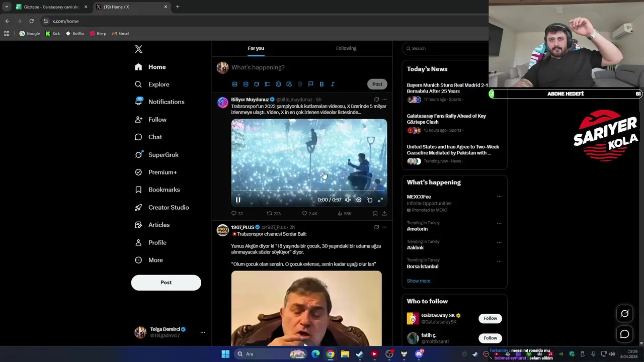Click the large white Post button
The width and height of the screenshot is (644, 362).
click(x=166, y=283)
